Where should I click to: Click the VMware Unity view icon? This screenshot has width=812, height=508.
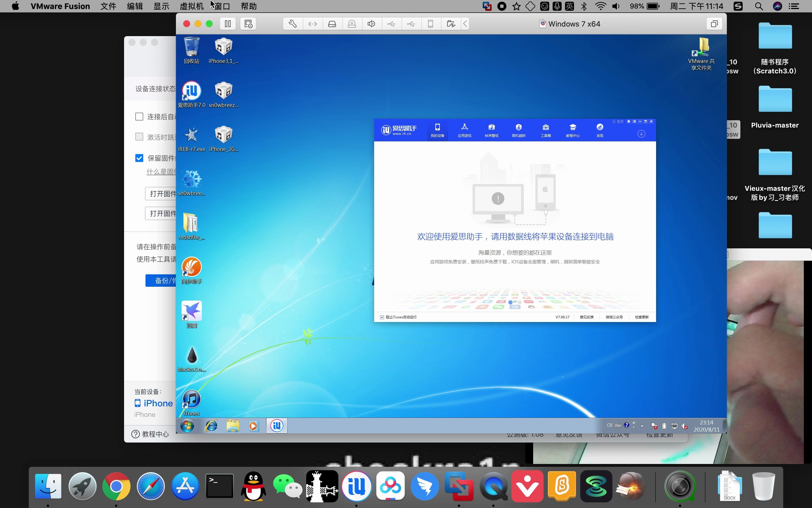tap(714, 24)
